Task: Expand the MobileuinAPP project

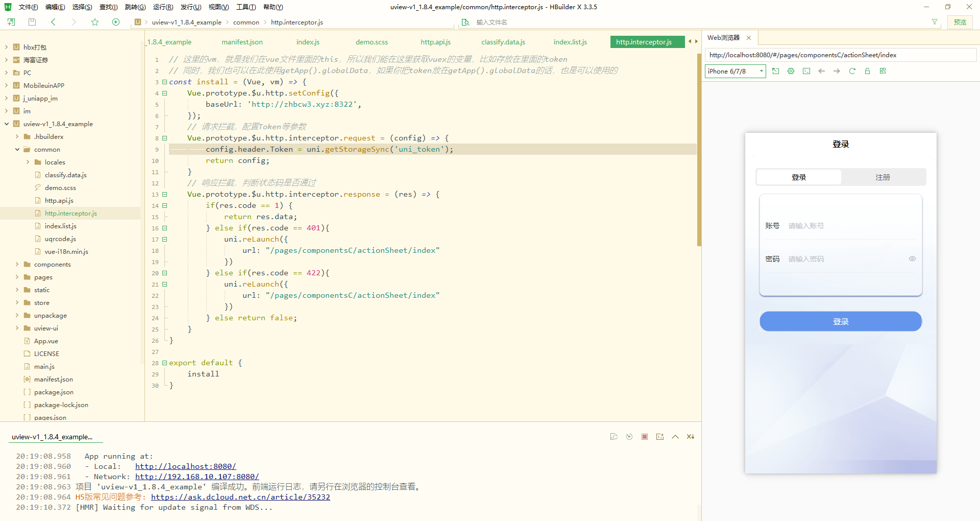Action: (x=6, y=85)
